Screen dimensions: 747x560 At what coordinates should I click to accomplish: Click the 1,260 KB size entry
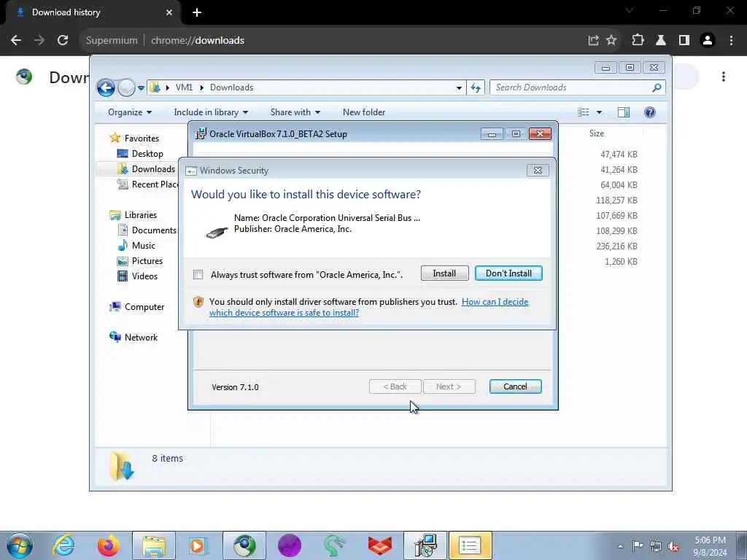tap(621, 262)
